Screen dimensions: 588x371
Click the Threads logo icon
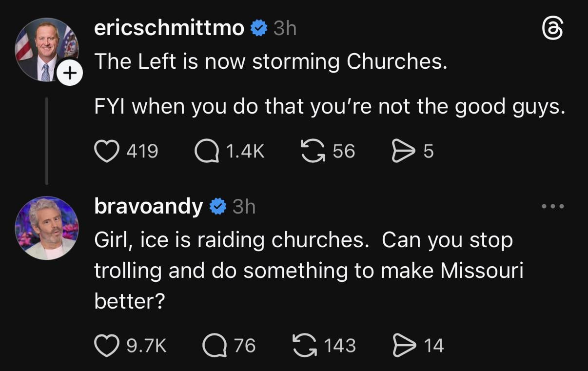coord(553,29)
